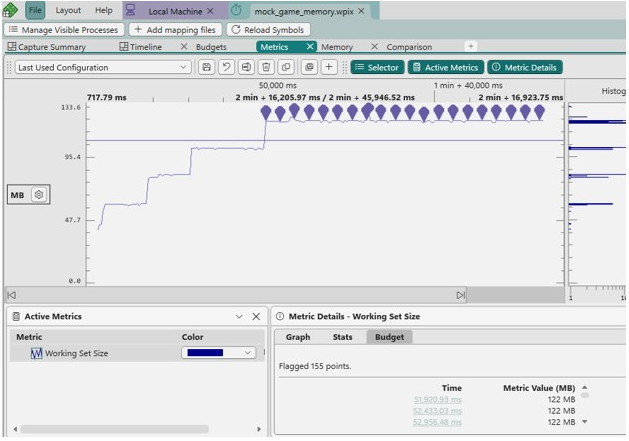Click the Metric column header

29,337
